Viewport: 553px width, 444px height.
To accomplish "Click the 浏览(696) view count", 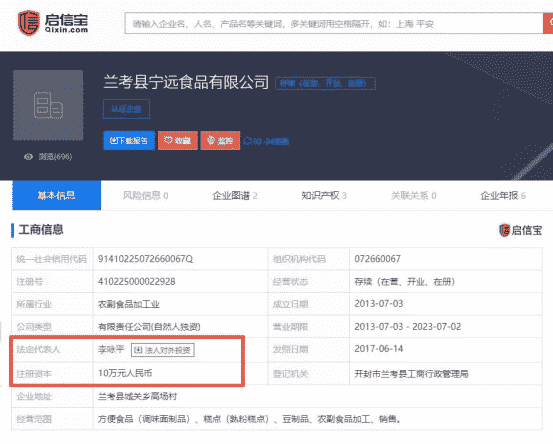I will click(55, 157).
